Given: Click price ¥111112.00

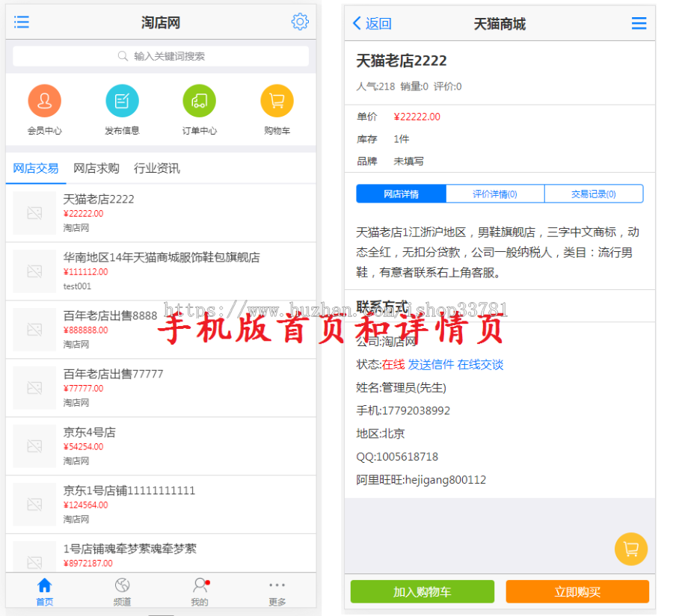Looking at the screenshot, I should click(x=86, y=272).
